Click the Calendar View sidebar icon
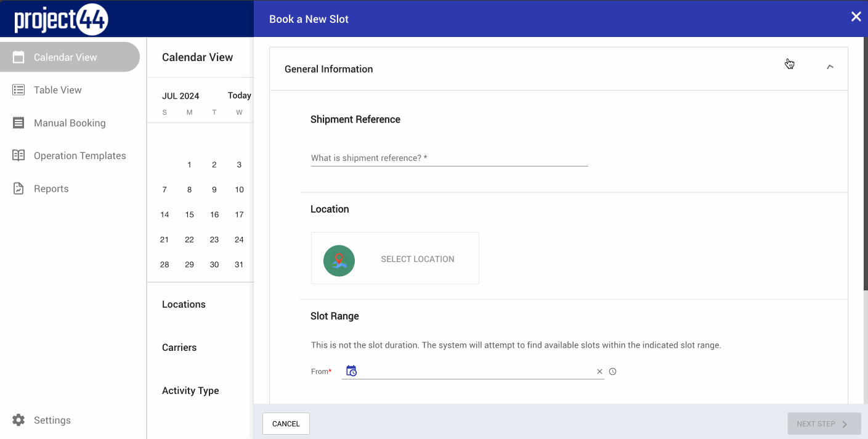The height and width of the screenshot is (439, 868). pos(18,57)
